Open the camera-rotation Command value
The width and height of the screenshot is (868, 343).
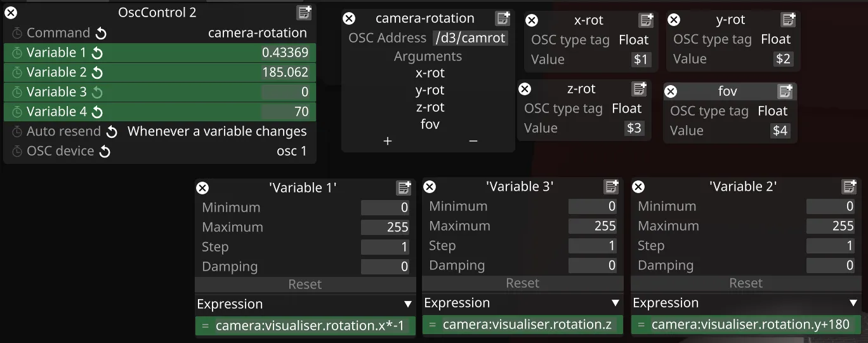tap(257, 33)
